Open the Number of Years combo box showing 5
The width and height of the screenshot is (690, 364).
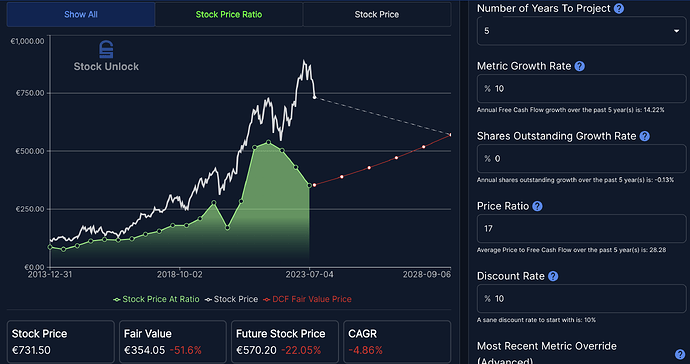point(581,31)
